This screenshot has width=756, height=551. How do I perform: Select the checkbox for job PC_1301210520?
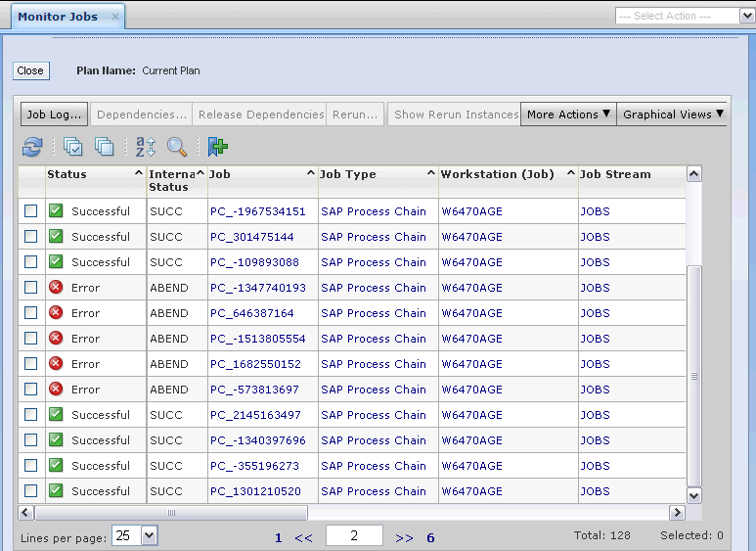coord(31,491)
